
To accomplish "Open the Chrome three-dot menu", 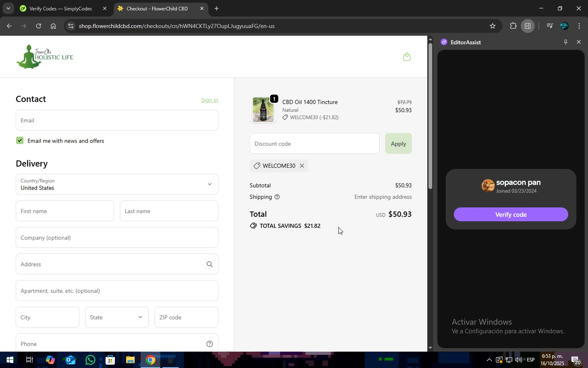I will 579,26.
